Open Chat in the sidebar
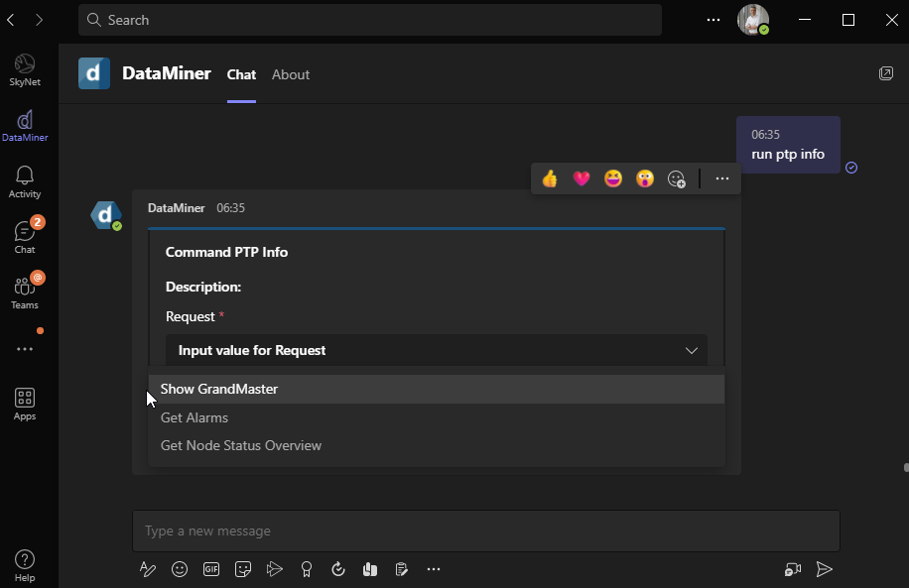This screenshot has width=909, height=588. 25,238
